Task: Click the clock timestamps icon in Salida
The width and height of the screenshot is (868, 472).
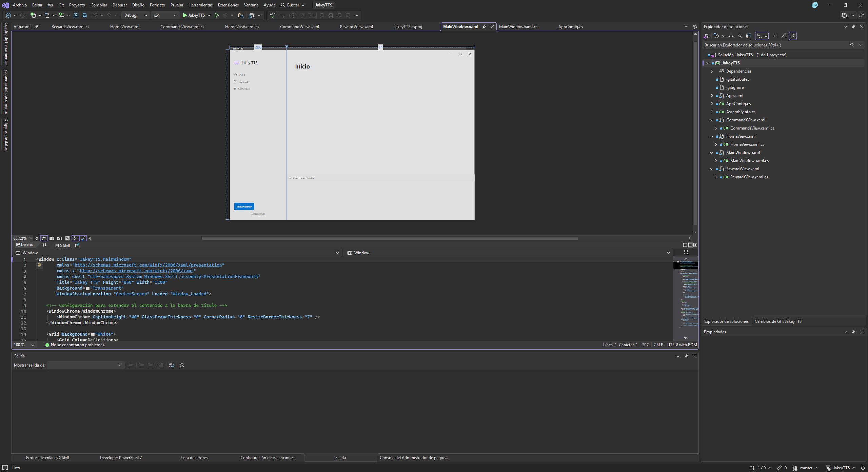Action: tap(182, 365)
